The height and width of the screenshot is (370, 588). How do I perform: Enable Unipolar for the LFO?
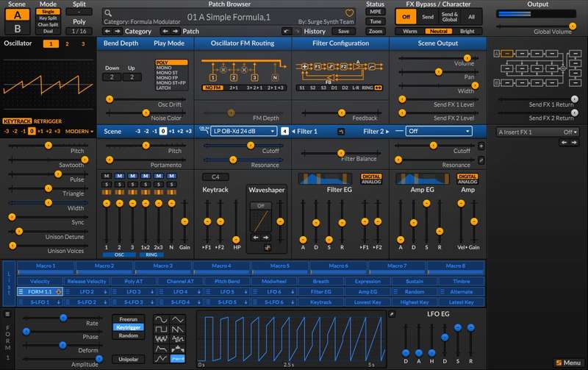(128, 359)
